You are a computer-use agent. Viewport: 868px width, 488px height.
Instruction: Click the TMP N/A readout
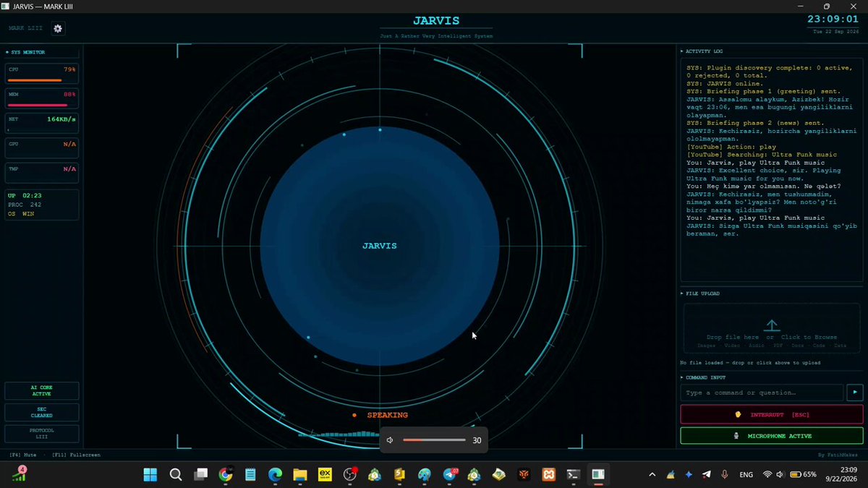42,172
